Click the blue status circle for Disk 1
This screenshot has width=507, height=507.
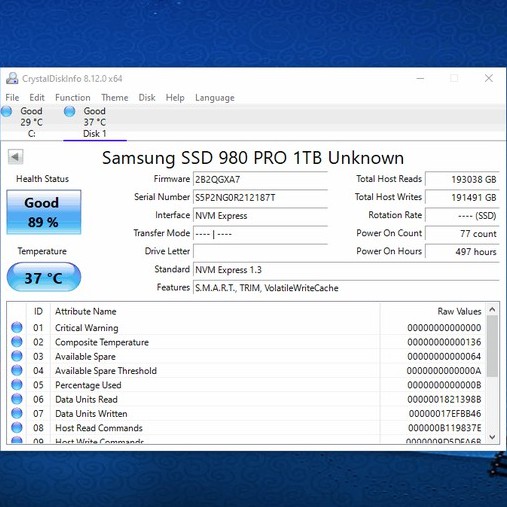[70, 111]
